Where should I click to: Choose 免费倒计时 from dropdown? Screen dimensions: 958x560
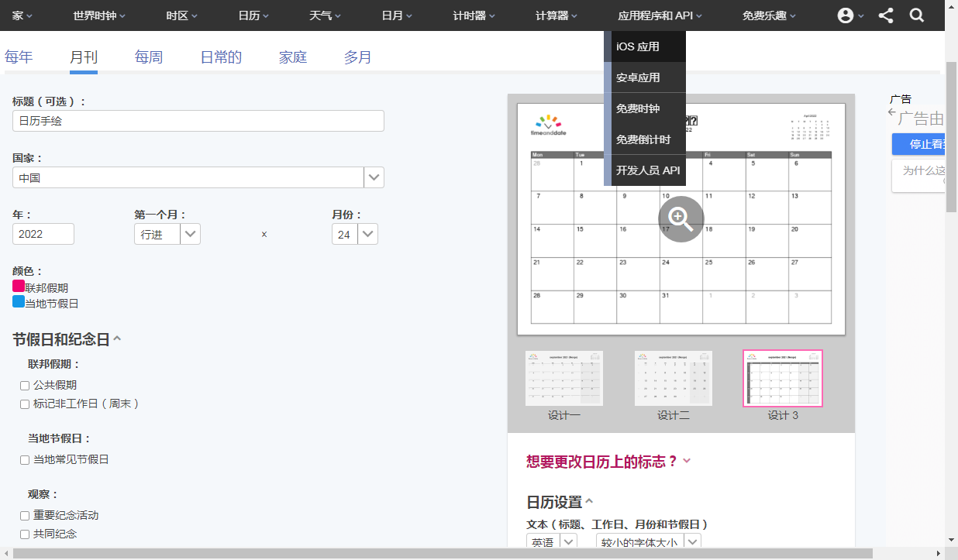click(645, 139)
